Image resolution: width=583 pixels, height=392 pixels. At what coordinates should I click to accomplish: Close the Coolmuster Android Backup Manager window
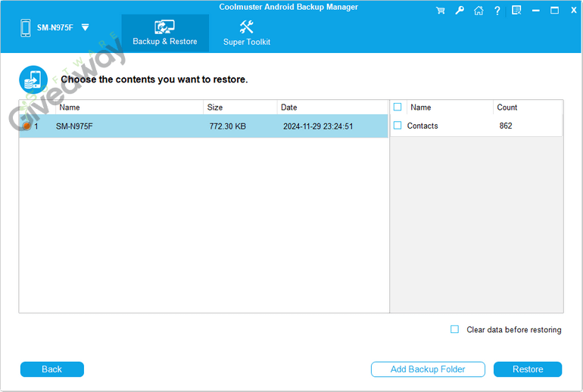tap(574, 11)
